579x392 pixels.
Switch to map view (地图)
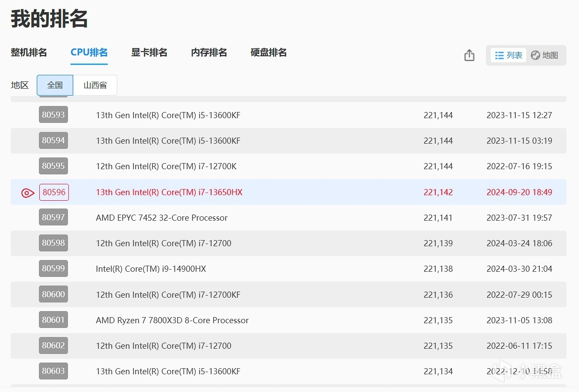point(544,55)
